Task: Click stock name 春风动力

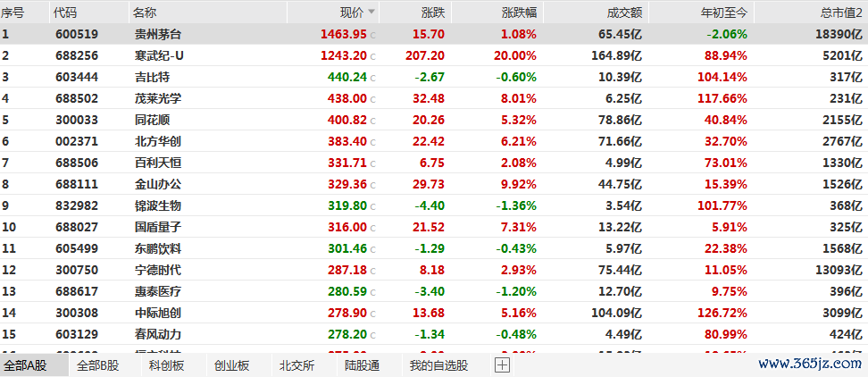Action: (x=158, y=334)
